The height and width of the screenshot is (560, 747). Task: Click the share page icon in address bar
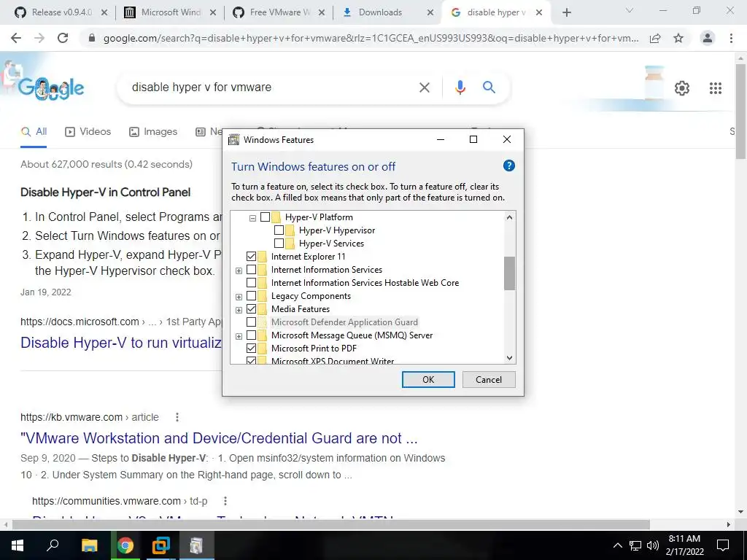tap(655, 38)
